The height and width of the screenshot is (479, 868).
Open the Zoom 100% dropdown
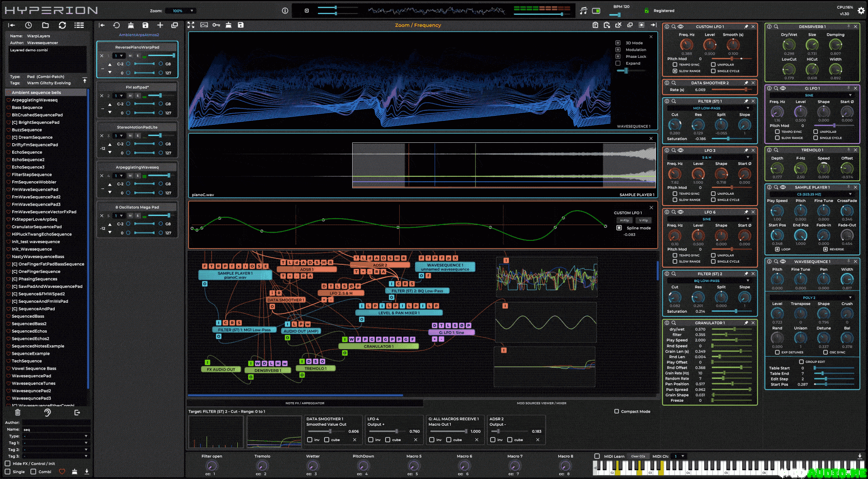point(181,11)
